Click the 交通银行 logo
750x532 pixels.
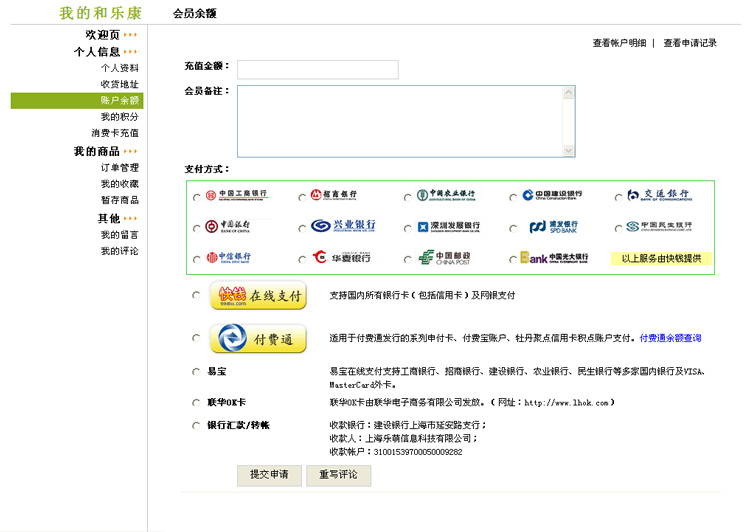(660, 195)
